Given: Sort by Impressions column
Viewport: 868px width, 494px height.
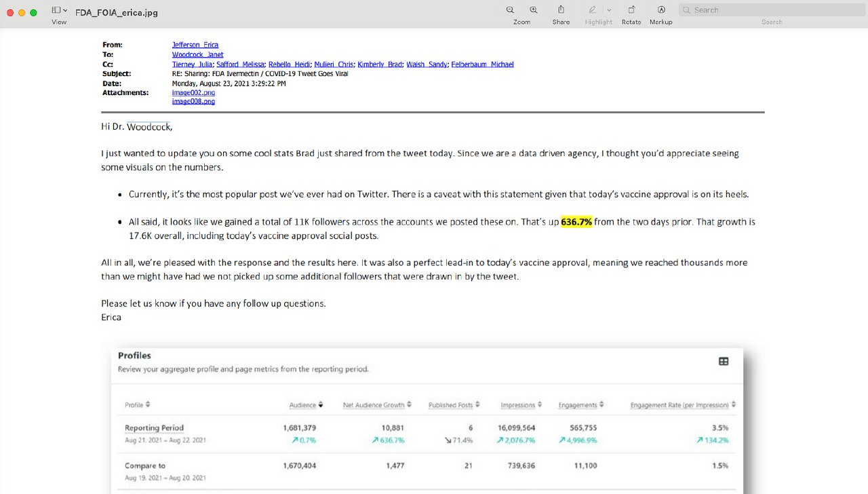Looking at the screenshot, I should 521,405.
